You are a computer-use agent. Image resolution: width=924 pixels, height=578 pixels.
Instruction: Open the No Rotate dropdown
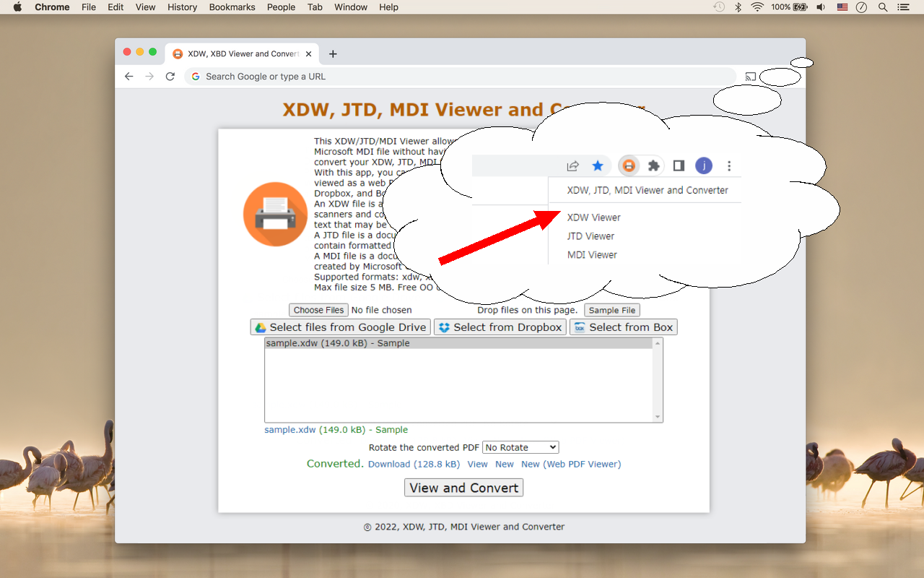coord(520,447)
